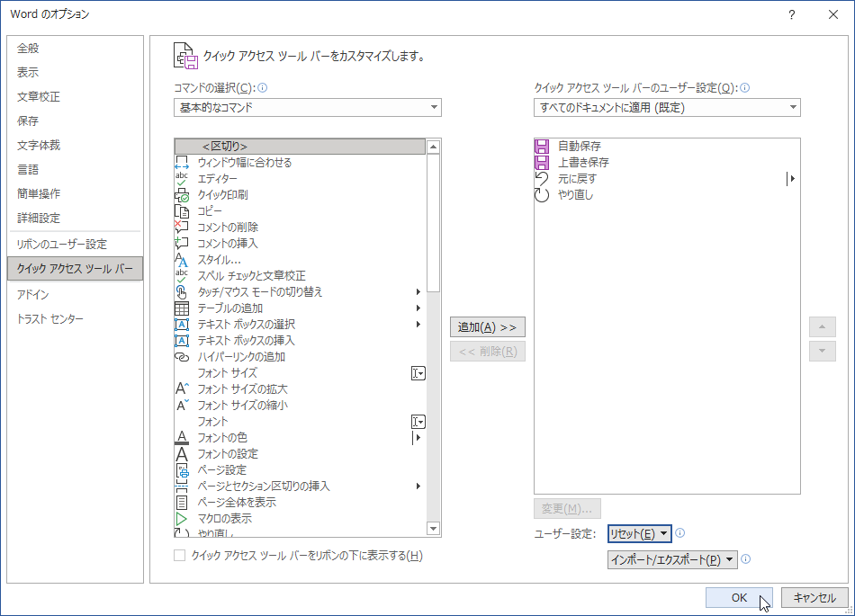Select the ウィンドウ幅に合わせる command icon
855x616 pixels.
point(182,162)
